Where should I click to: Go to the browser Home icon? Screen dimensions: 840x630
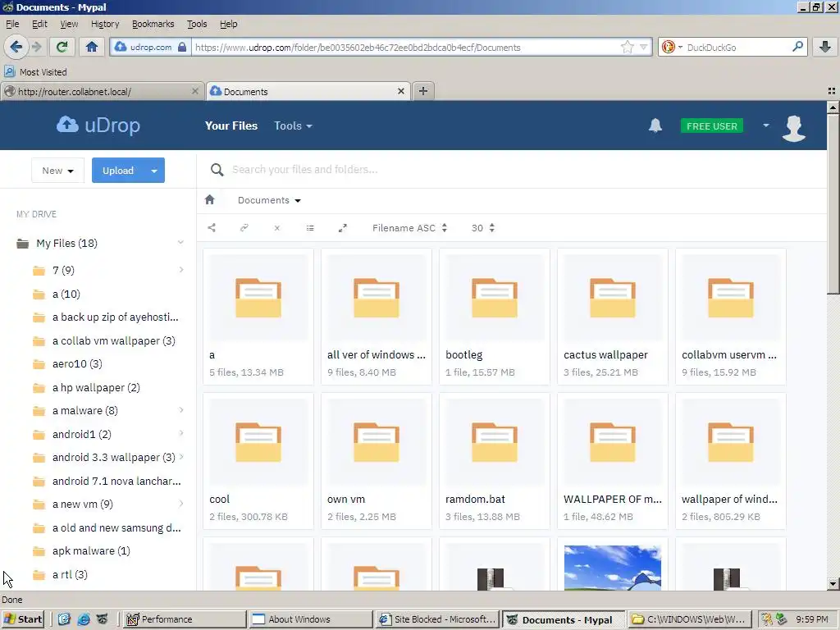pos(92,47)
